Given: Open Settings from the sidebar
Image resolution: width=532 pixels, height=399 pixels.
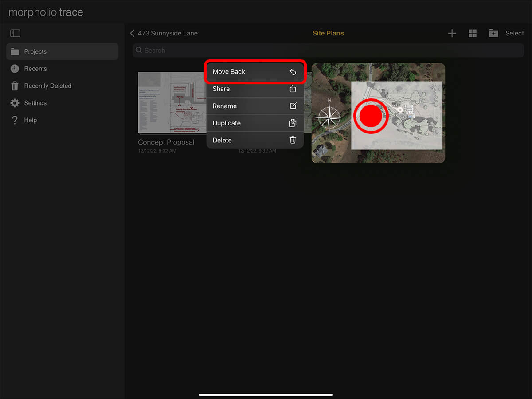Looking at the screenshot, I should [x=35, y=103].
